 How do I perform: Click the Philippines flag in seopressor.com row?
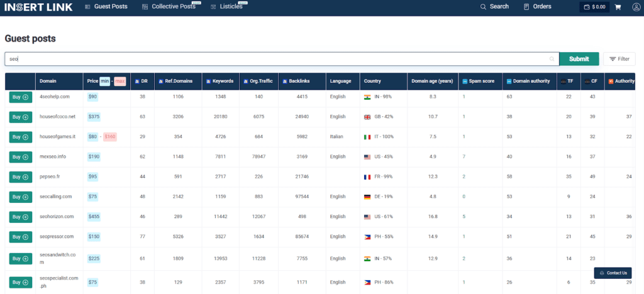(x=367, y=237)
